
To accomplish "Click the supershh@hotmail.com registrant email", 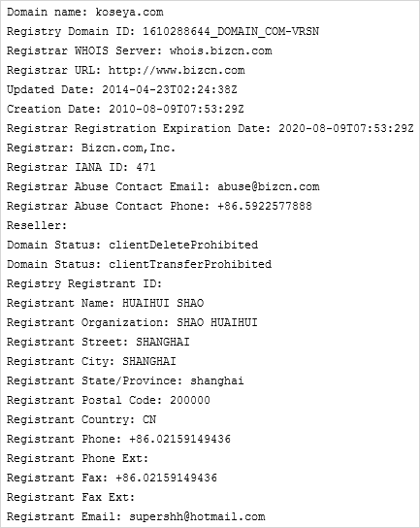I will click(x=197, y=516).
